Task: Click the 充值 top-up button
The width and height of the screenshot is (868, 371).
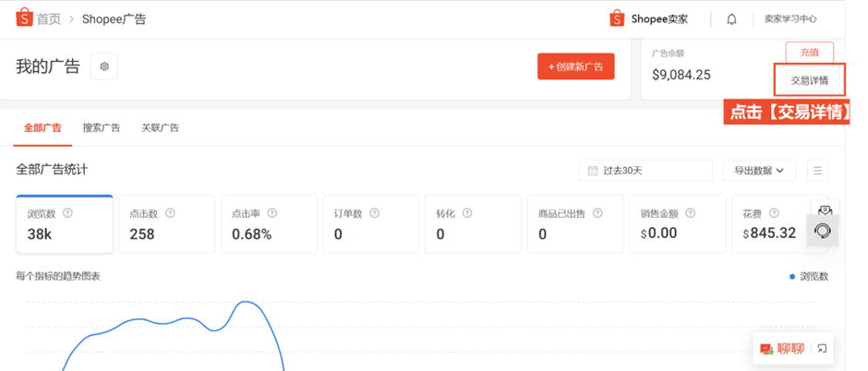Action: [809, 53]
